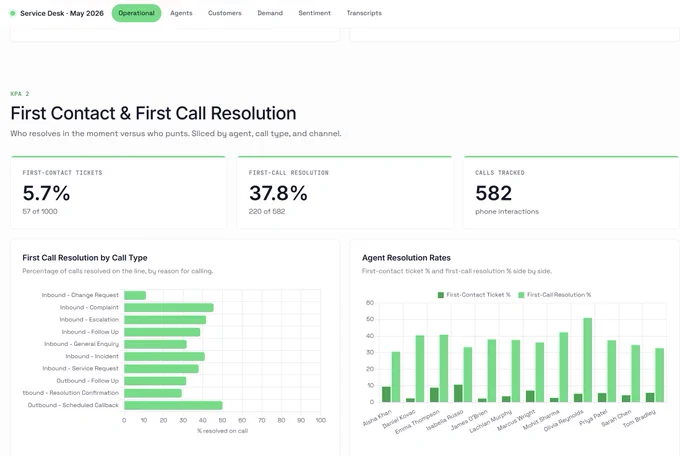Click the Priya Patel axis label
The image size is (680, 456).
click(593, 417)
